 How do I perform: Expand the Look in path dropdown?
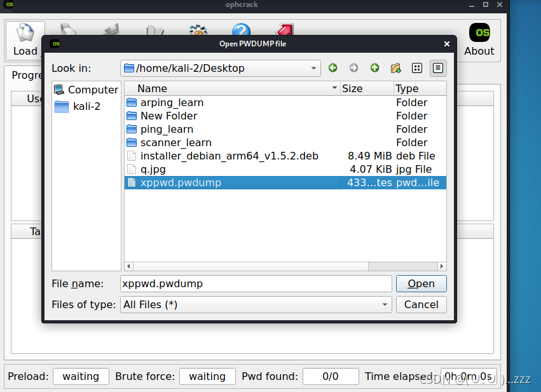pos(313,68)
